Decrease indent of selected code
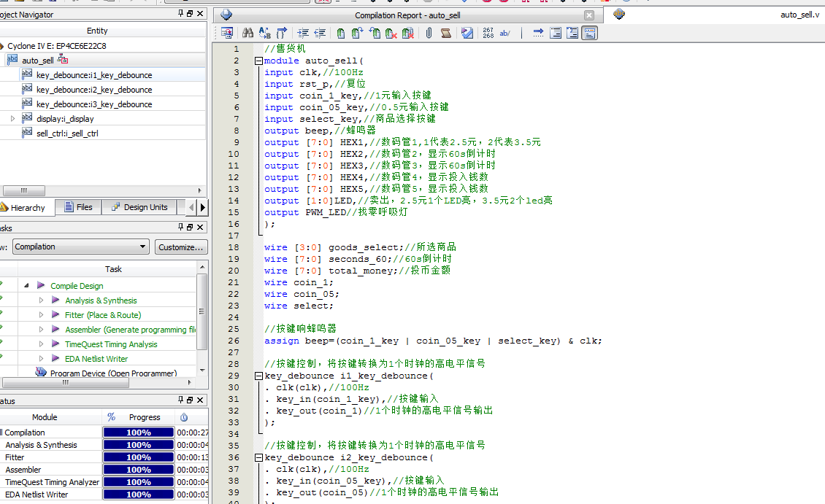This screenshot has height=504, width=825. 320,33
